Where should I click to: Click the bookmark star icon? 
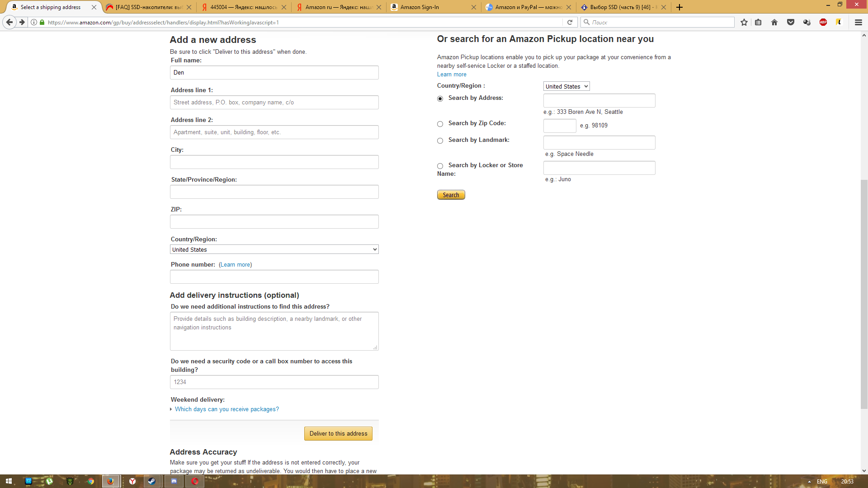click(744, 22)
